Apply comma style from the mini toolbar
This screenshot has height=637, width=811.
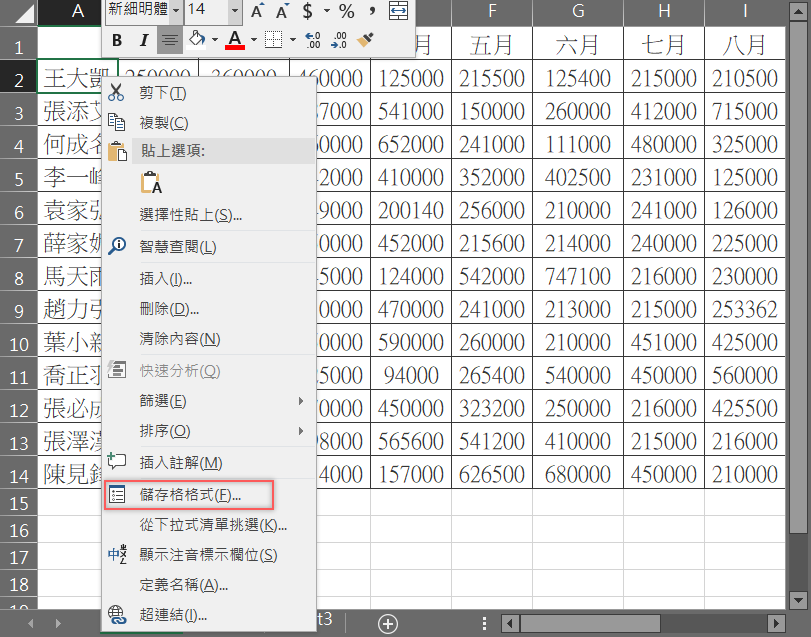[x=371, y=11]
